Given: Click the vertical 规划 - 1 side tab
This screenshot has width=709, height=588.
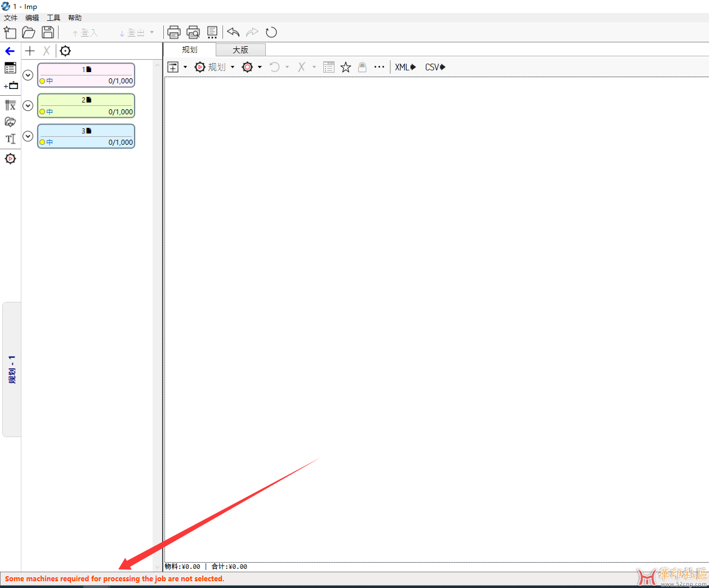Looking at the screenshot, I should [x=12, y=369].
